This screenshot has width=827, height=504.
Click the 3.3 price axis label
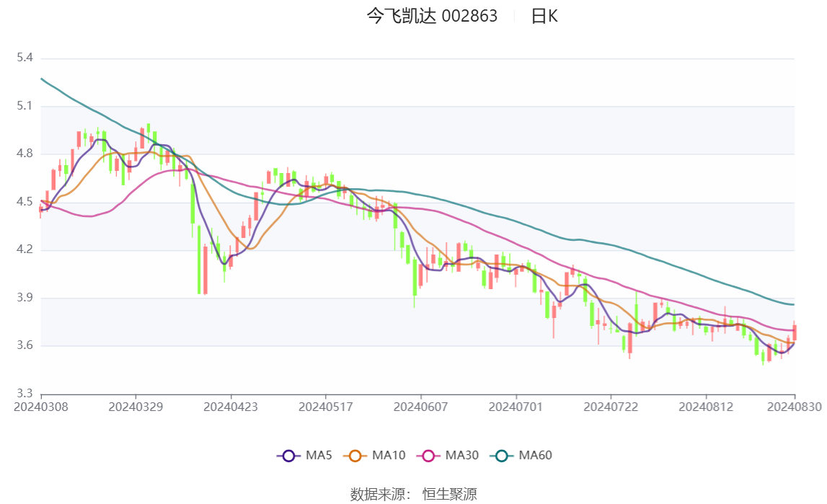(x=25, y=394)
